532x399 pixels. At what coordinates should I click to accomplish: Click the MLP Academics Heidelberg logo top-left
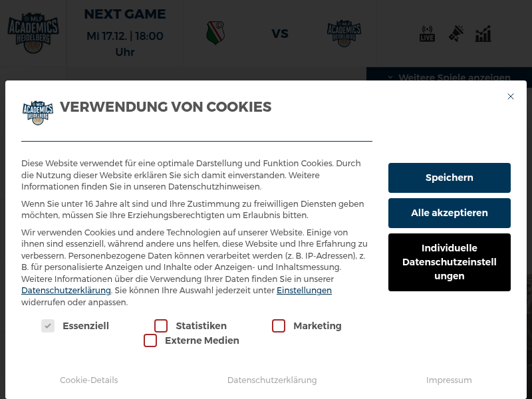click(33, 32)
